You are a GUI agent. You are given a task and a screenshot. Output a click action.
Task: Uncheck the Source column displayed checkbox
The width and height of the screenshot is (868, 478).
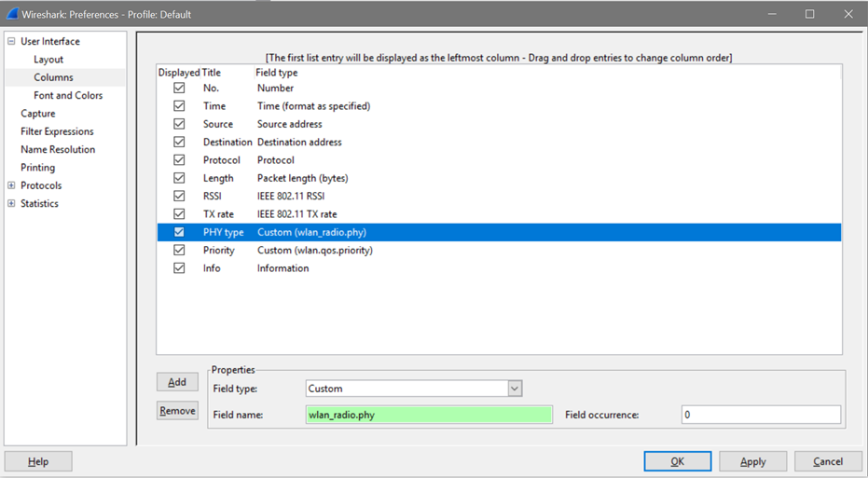179,124
